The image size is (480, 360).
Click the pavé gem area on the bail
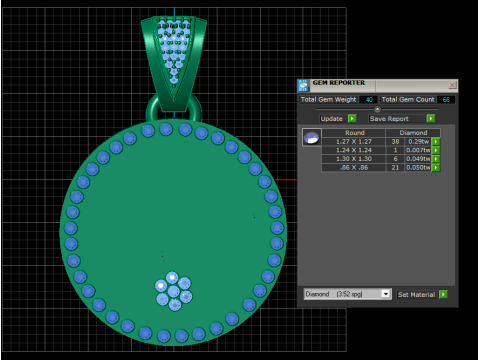174,50
